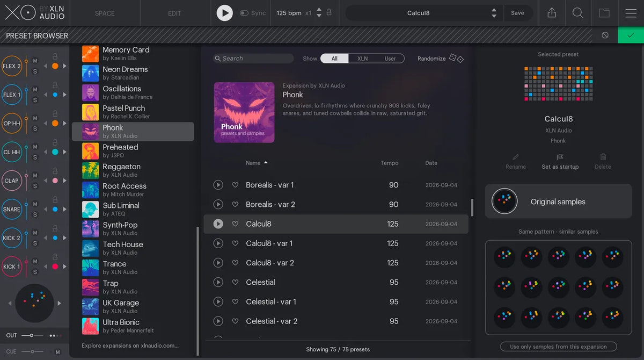
Task: Click the Delete trash icon
Action: pyautogui.click(x=603, y=157)
